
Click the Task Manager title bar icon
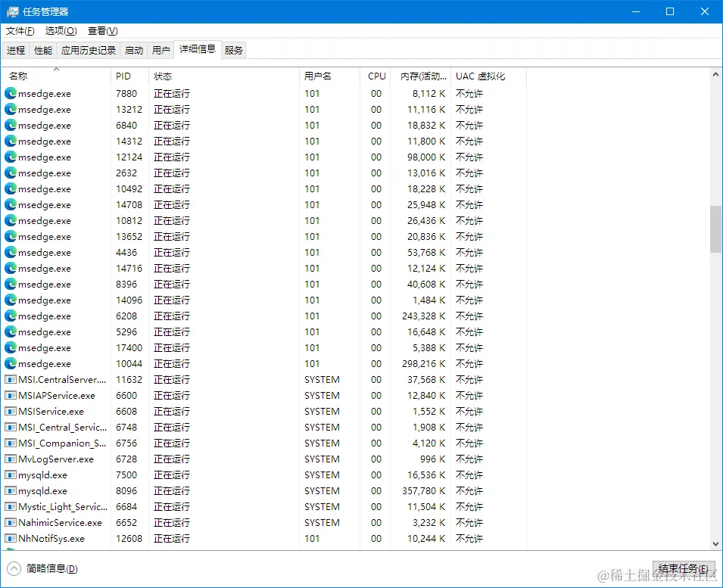coord(12,11)
